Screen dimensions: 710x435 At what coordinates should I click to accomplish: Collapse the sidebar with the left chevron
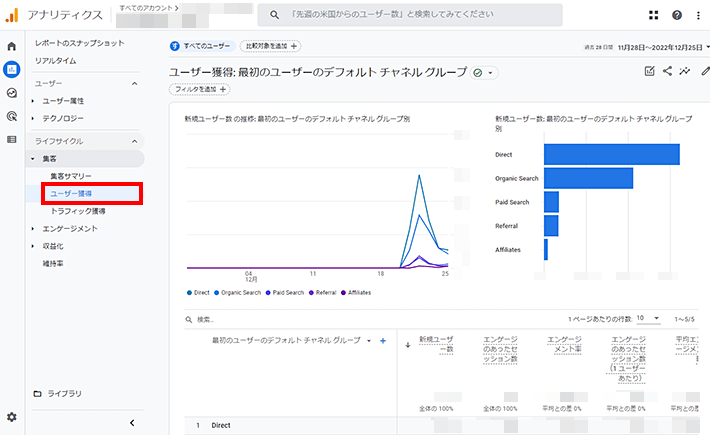click(132, 423)
